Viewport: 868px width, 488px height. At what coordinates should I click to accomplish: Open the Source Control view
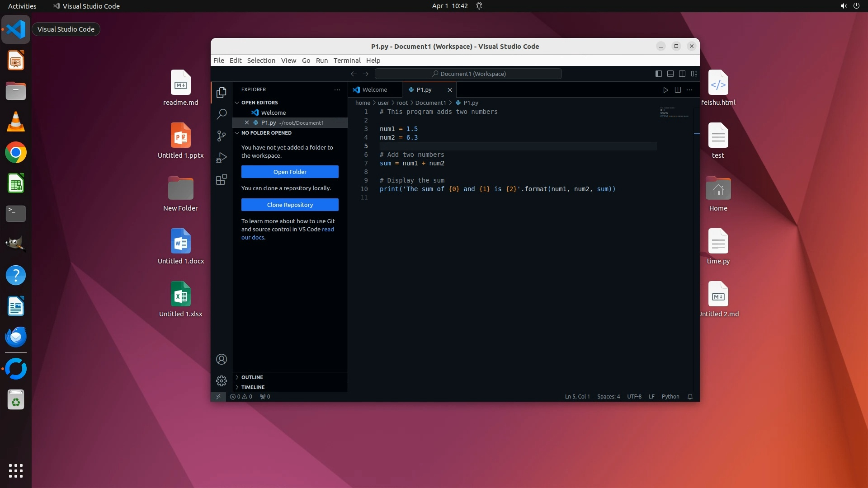click(x=222, y=136)
